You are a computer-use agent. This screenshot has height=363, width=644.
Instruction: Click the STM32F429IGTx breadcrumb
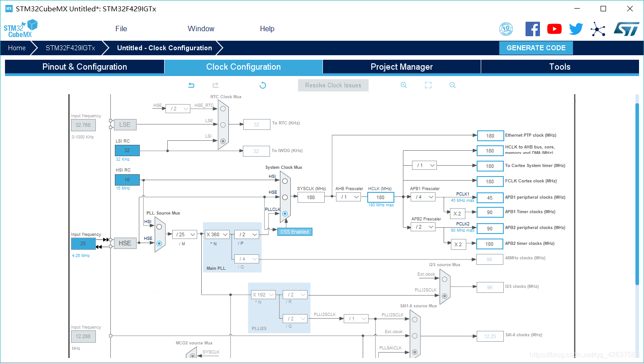(70, 48)
